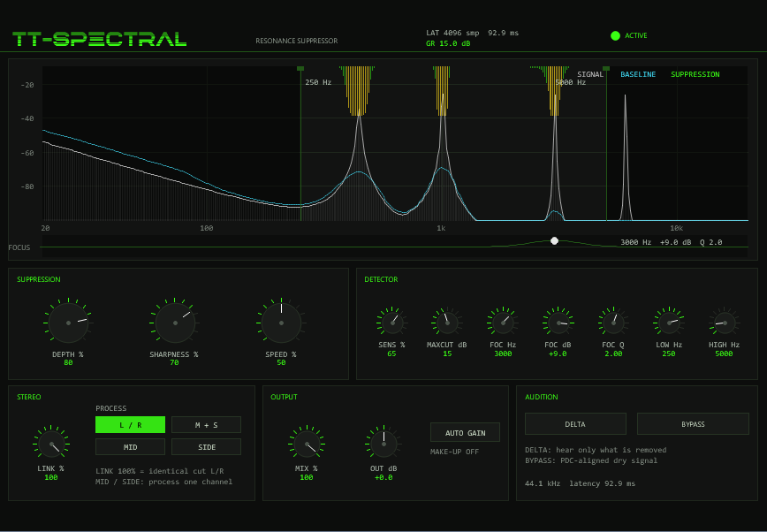Click the SPEED value 50
The width and height of the screenshot is (767, 532).
pyautogui.click(x=281, y=362)
